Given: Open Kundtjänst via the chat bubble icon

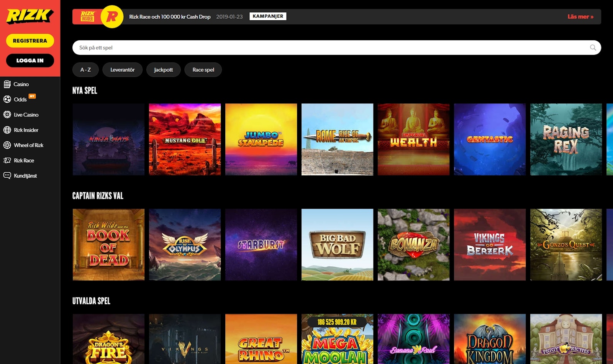Looking at the screenshot, I should (7, 175).
